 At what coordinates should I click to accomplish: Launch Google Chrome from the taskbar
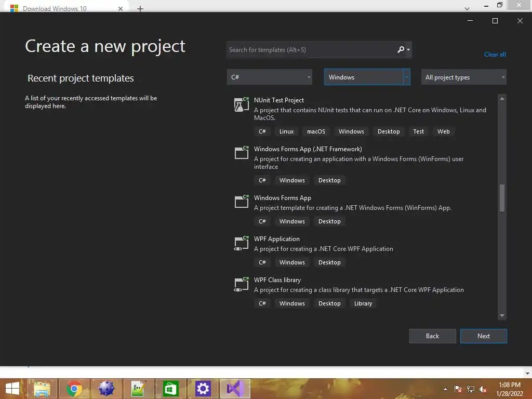74,389
